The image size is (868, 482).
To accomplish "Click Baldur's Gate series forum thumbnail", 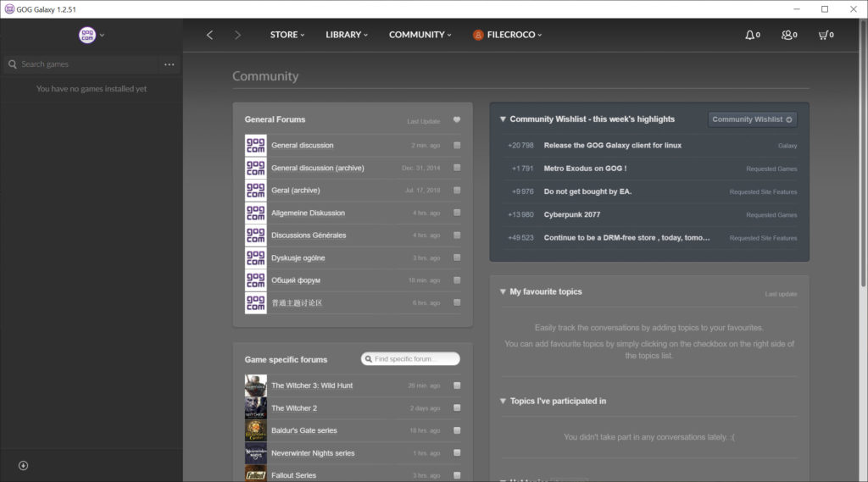I will coord(255,430).
